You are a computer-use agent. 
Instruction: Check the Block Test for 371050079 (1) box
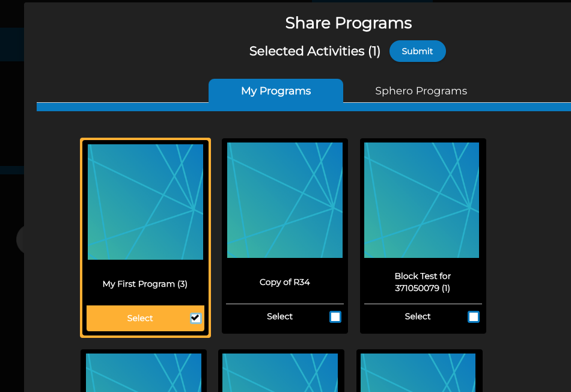tap(474, 317)
